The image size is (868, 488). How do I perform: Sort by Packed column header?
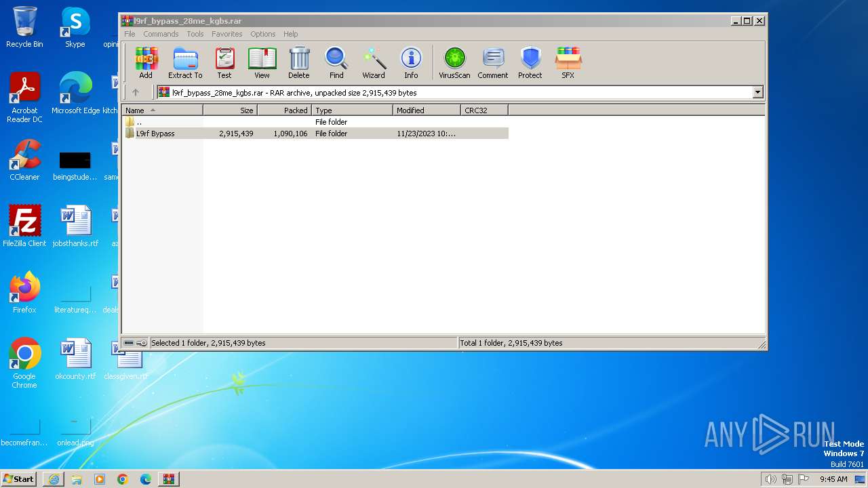pos(285,110)
